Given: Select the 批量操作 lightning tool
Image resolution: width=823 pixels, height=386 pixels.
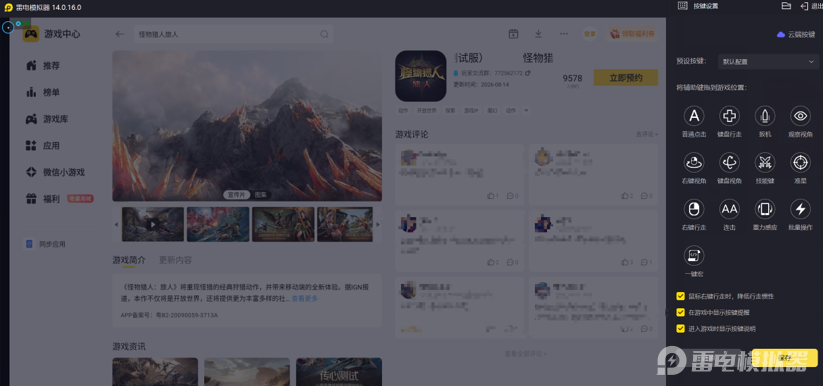Looking at the screenshot, I should (800, 209).
